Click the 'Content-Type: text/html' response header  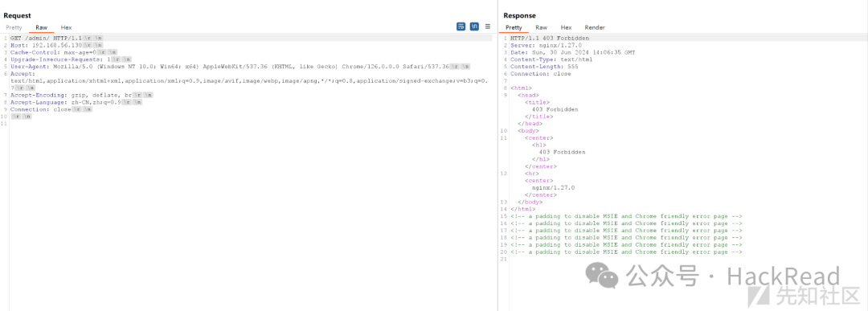pos(551,59)
